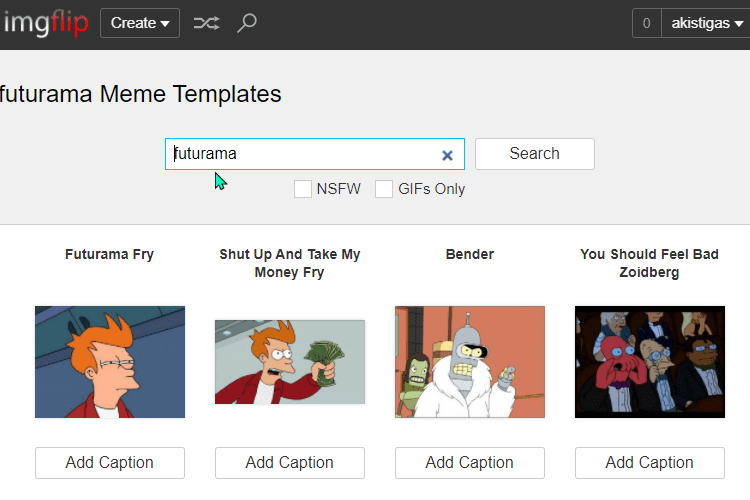Clear the search field with the X

click(447, 155)
